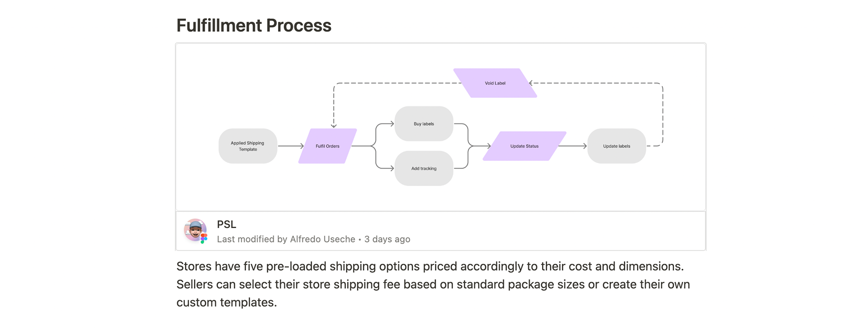The width and height of the screenshot is (868, 329).
Task: Click the arrowhead entering Buy labels
Action: (392, 124)
